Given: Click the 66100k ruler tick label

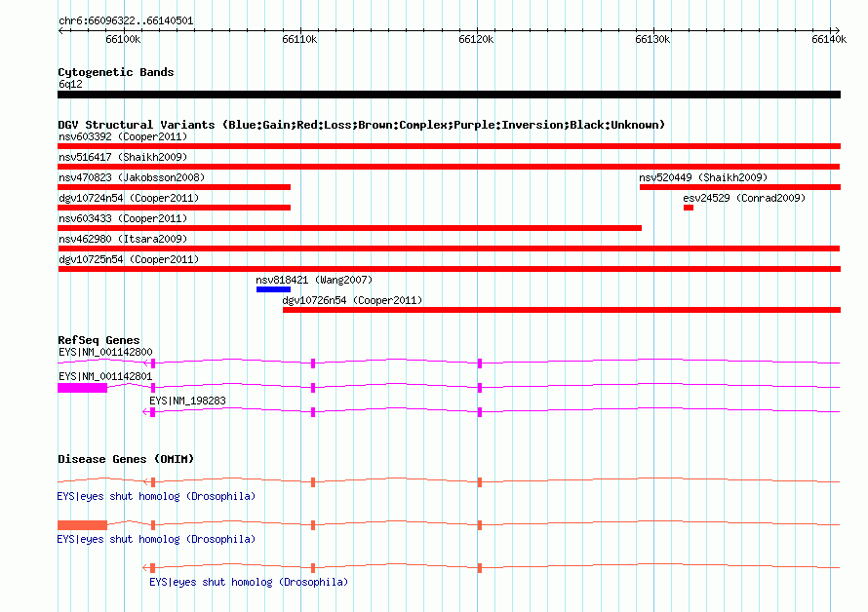Looking at the screenshot, I should point(123,39).
